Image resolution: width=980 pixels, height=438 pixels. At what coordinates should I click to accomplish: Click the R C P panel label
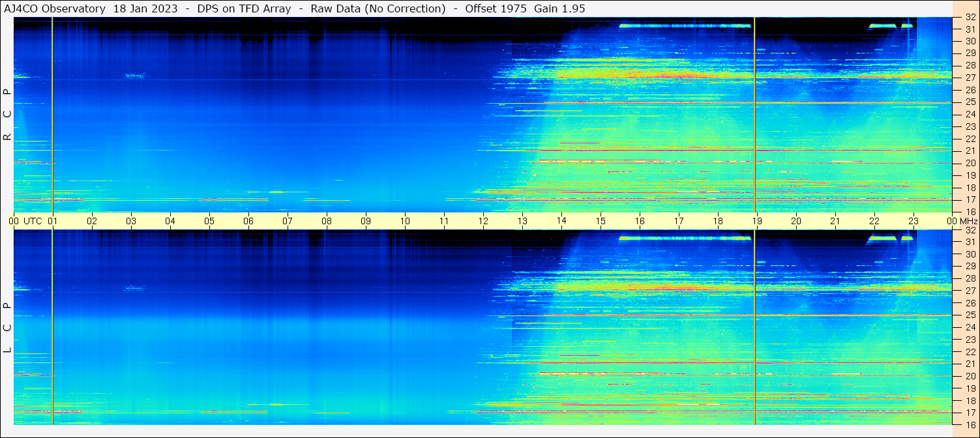point(7,114)
